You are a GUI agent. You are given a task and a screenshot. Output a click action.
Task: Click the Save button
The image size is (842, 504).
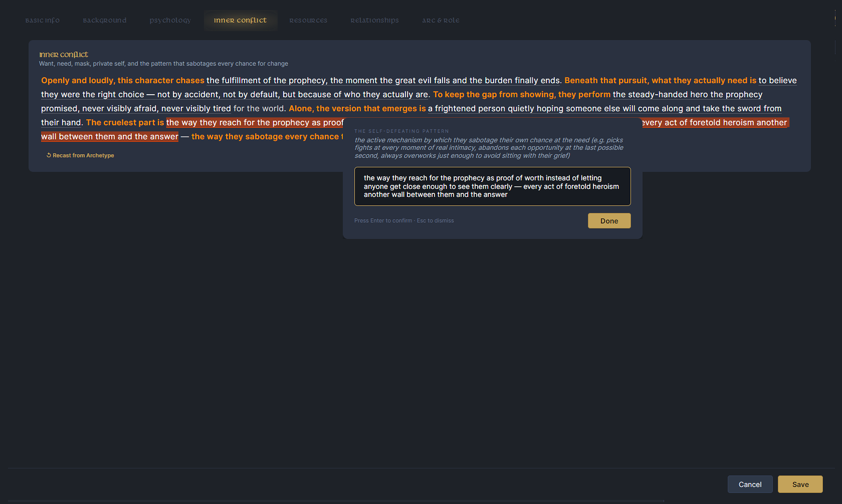pyautogui.click(x=800, y=484)
